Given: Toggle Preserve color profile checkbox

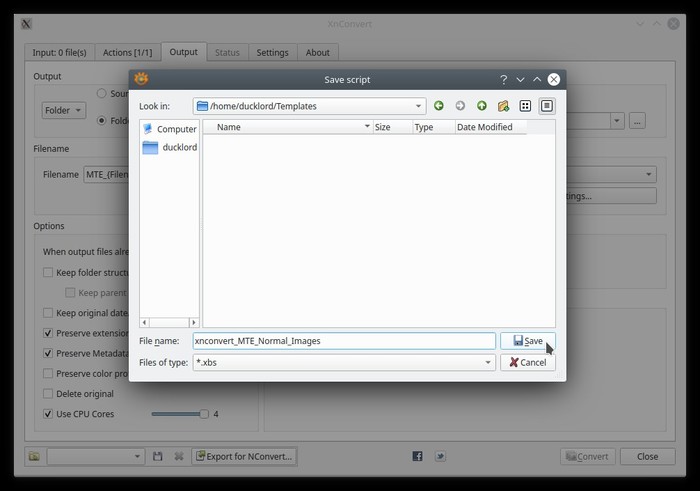Looking at the screenshot, I should click(48, 374).
